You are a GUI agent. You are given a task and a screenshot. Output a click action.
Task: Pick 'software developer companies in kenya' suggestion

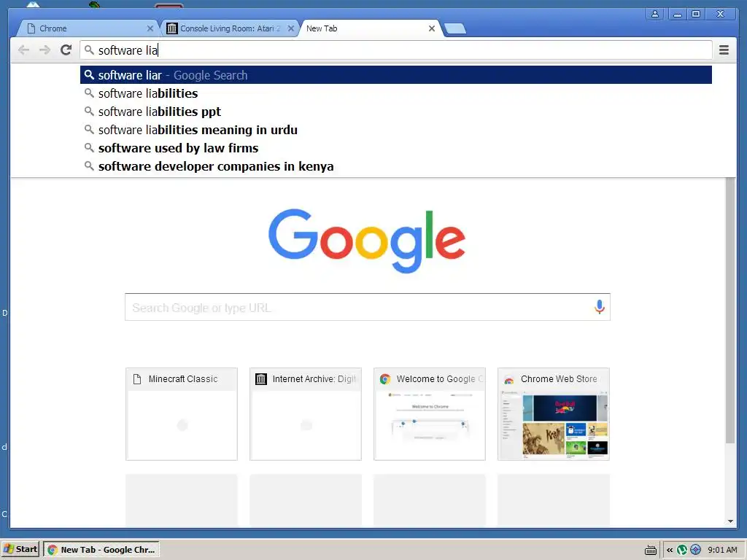tap(396, 166)
